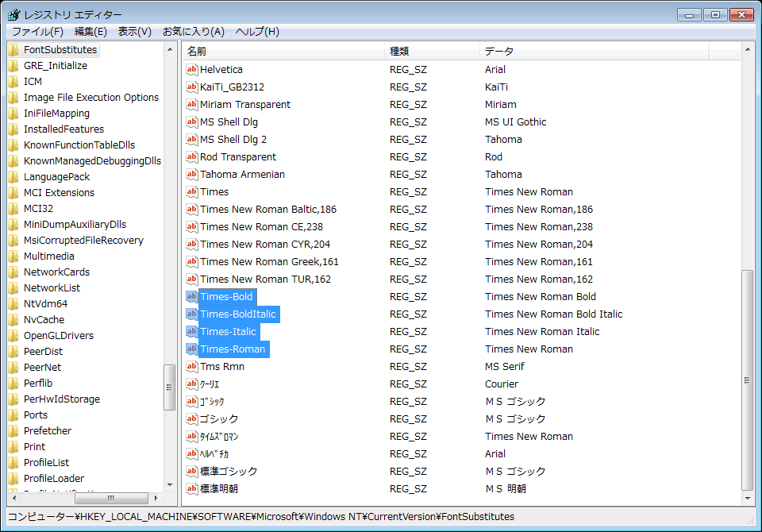Click the left arrow of tree horizontal scrollbar
Viewport: 762px width, 532px height.
coord(13,498)
